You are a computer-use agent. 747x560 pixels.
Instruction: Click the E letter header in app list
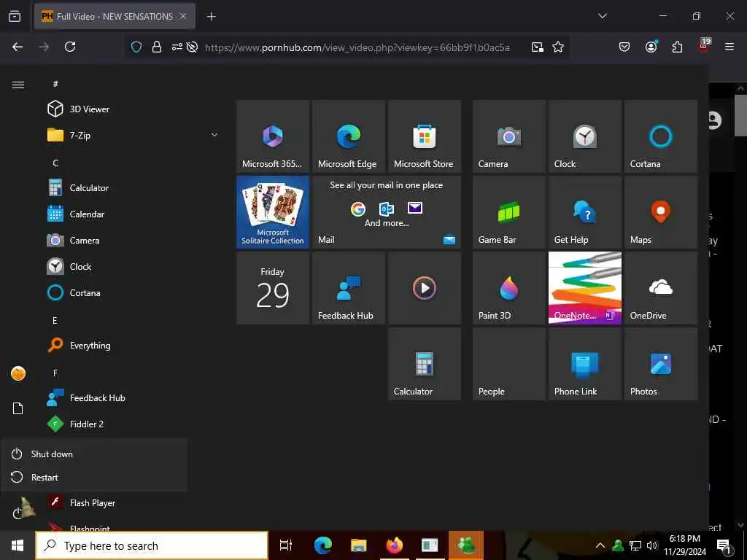(55, 321)
